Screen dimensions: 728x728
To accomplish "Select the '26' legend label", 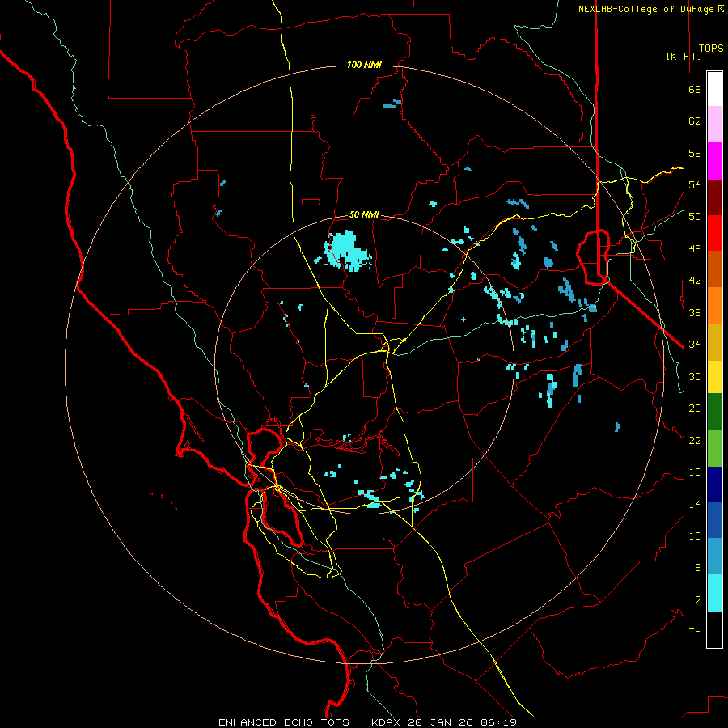I will pos(695,408).
